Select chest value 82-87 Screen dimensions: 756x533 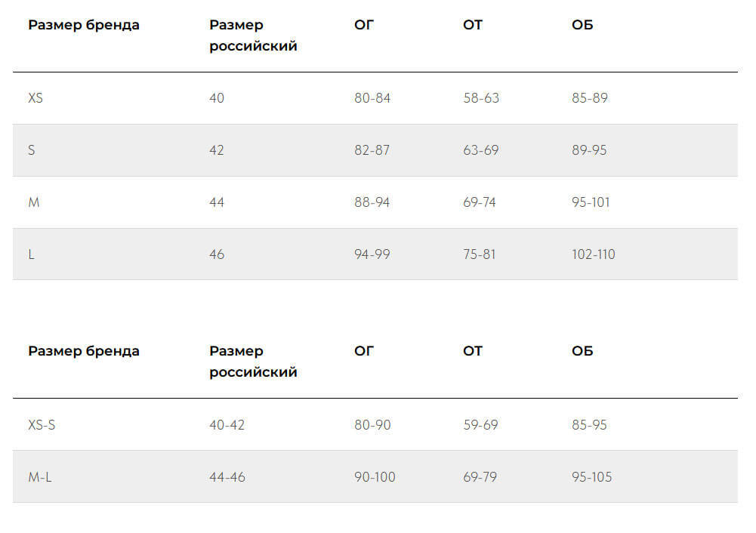tap(372, 150)
